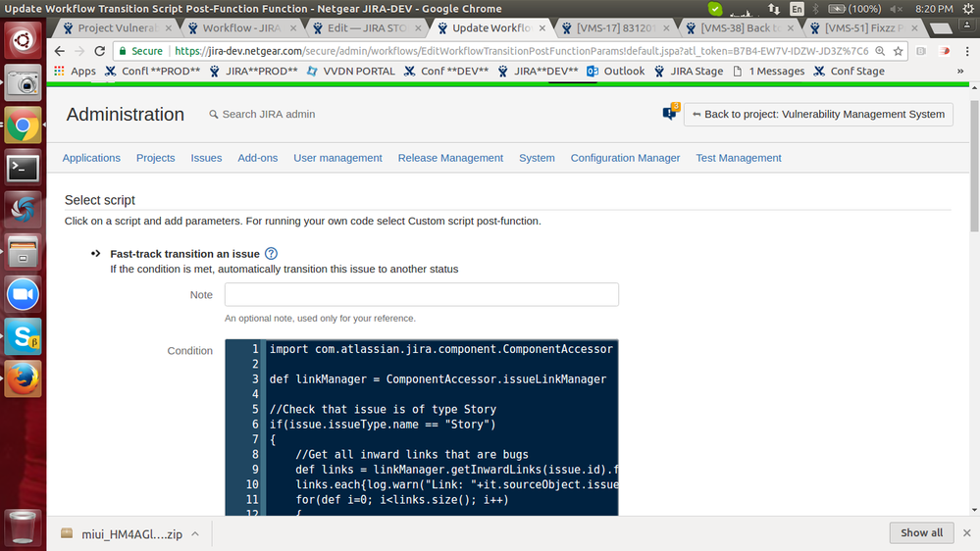Open the 1 Messages bookmark
The image size is (980, 551).
[769, 72]
